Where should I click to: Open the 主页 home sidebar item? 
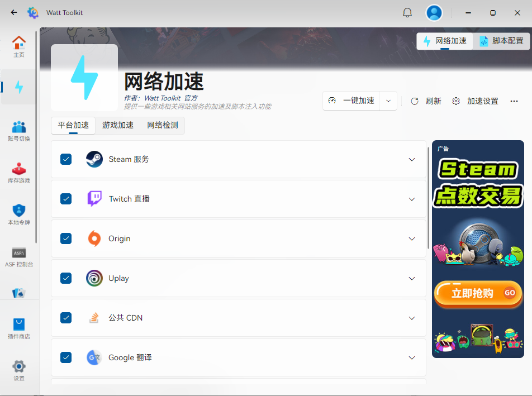(x=19, y=47)
